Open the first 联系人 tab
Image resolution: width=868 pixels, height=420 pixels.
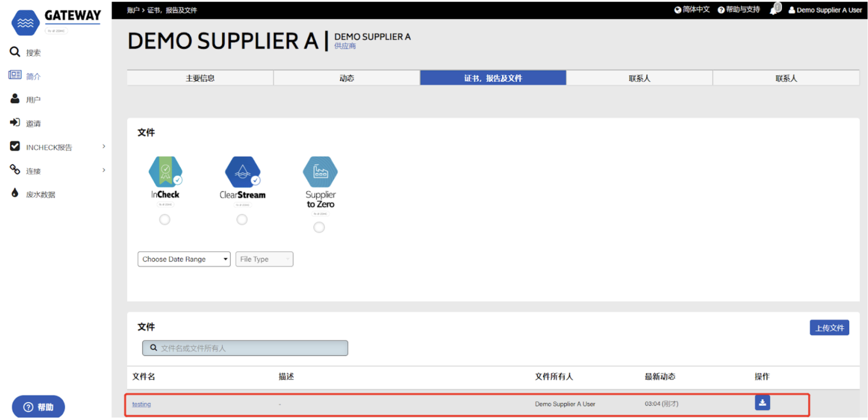coord(640,78)
